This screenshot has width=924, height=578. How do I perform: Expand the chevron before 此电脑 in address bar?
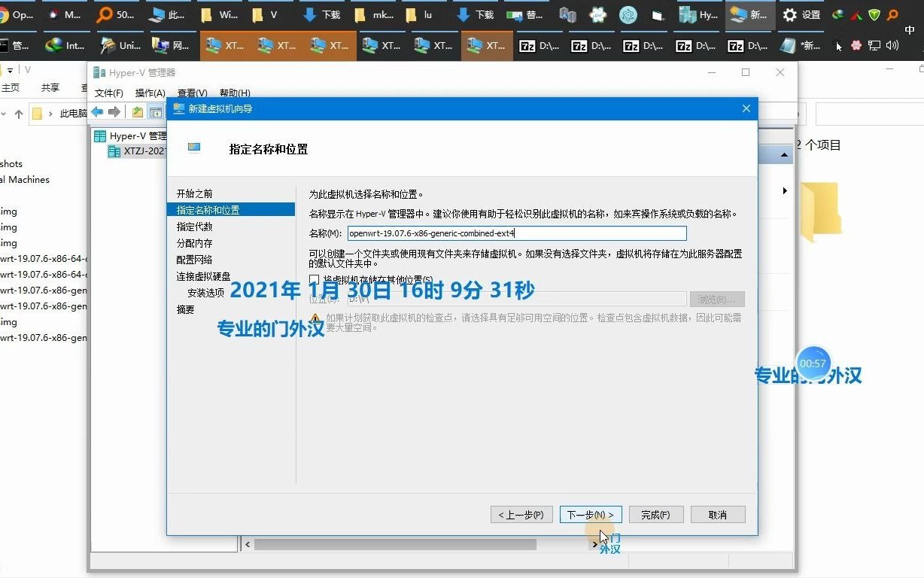click(x=50, y=114)
